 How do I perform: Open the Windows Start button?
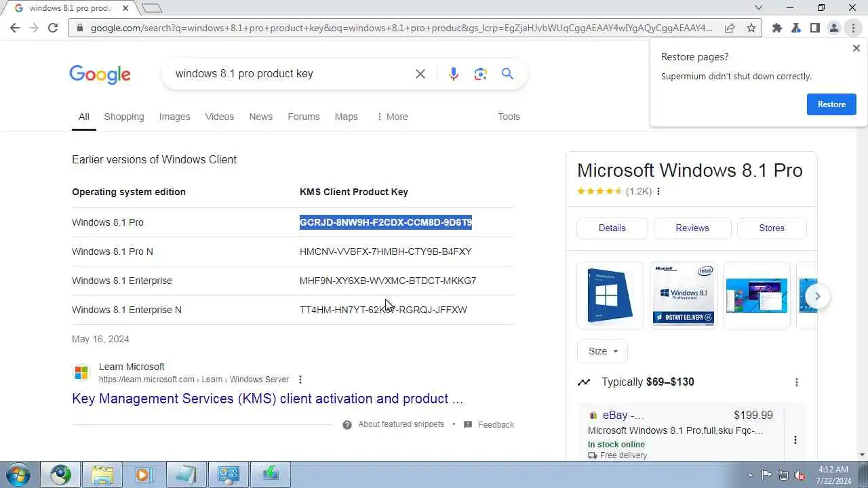pos(18,474)
